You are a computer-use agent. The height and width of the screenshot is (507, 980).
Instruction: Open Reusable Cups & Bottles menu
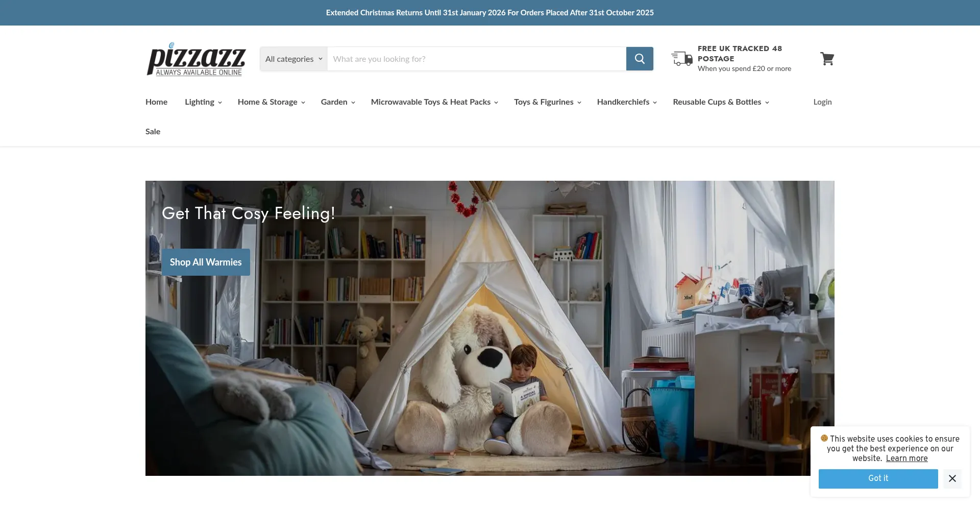pos(721,102)
